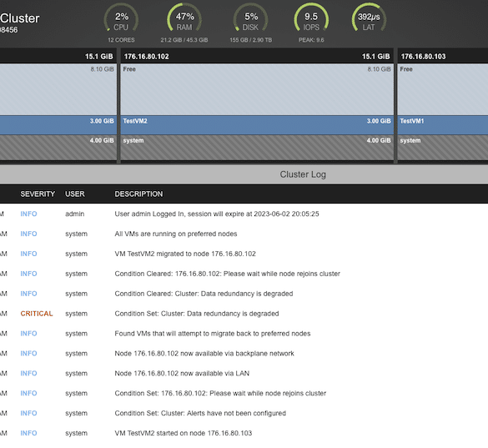This screenshot has height=448, width=488.
Task: Click the IOPS gauge
Action: click(x=311, y=18)
